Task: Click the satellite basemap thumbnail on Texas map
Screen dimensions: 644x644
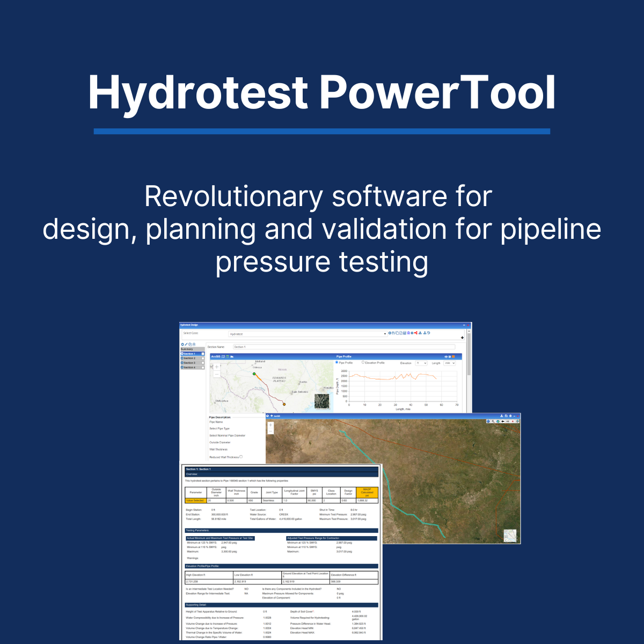Action: (322, 401)
